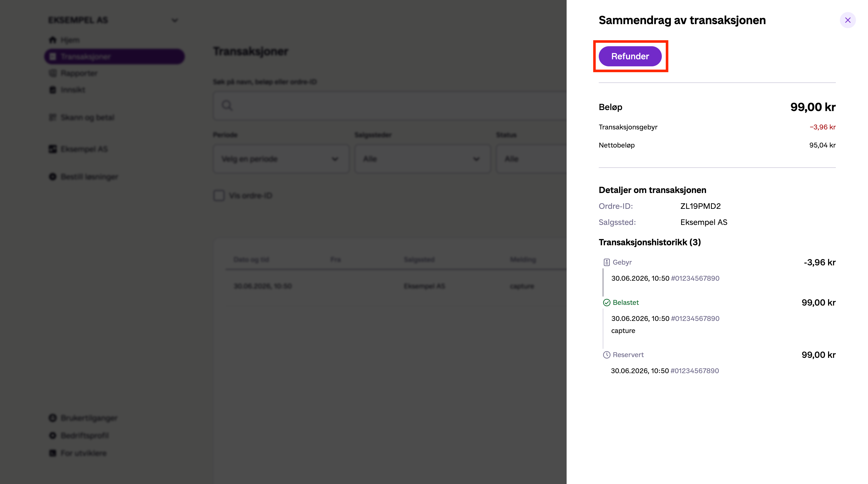Open Bedriftsprofil in sidebar
Image resolution: width=868 pixels, height=484 pixels.
coord(79,435)
